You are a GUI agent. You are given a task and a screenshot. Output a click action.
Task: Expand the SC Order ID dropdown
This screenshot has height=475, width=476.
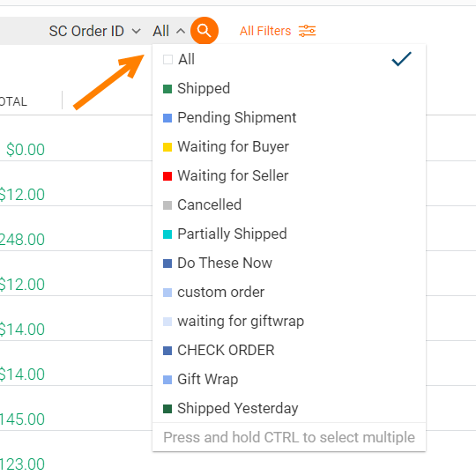pos(94,31)
